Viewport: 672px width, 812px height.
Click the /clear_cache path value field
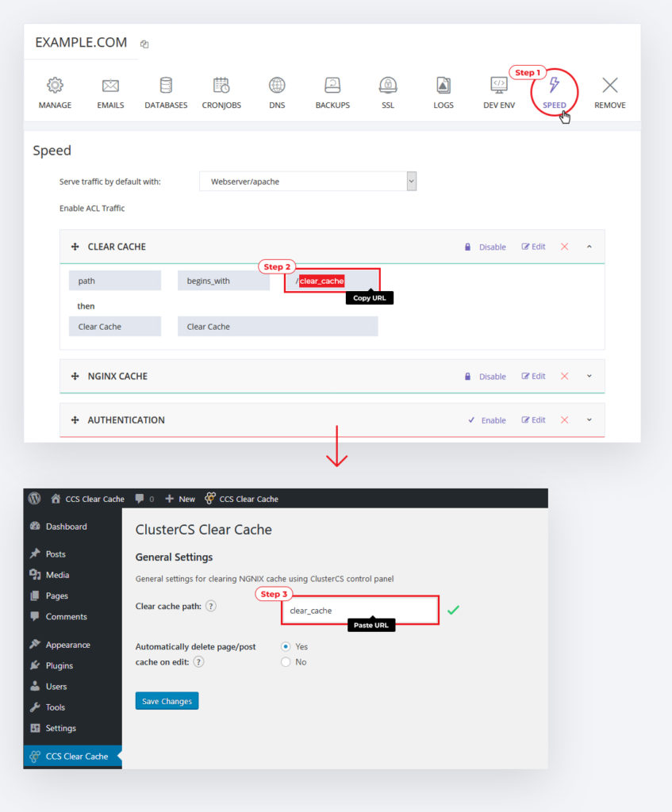pos(332,281)
